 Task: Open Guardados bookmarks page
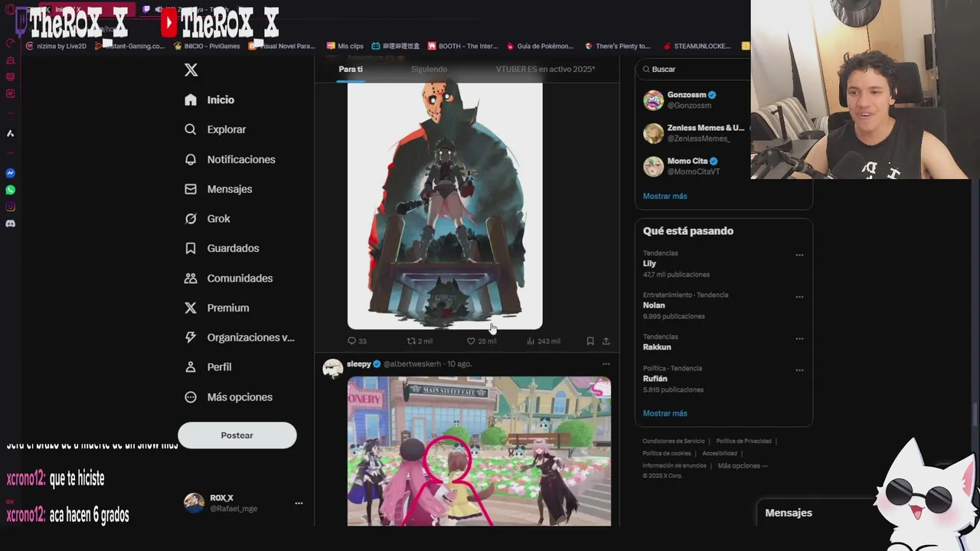tap(221, 248)
